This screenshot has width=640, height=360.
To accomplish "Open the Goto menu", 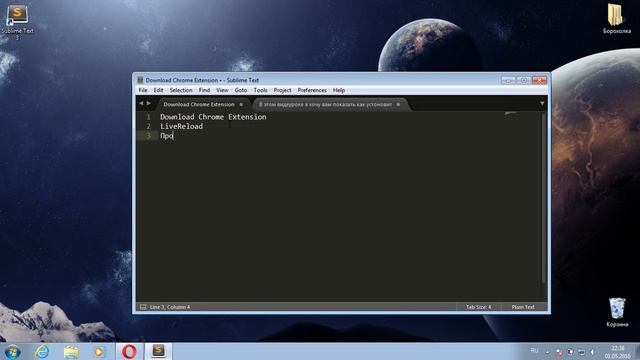I will [240, 90].
